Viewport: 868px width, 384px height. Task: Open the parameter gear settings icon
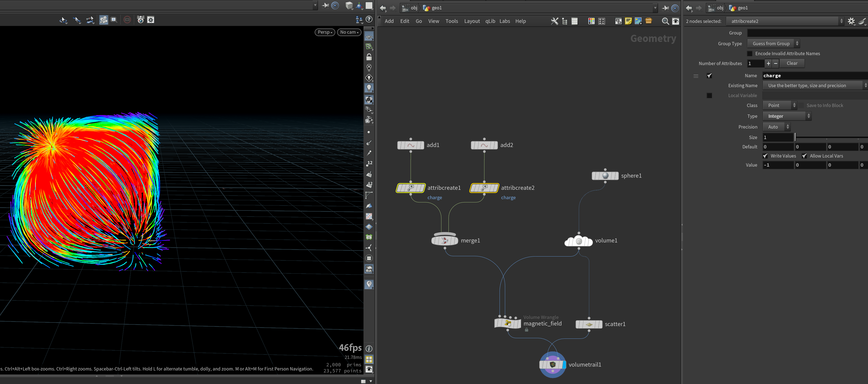pos(851,21)
